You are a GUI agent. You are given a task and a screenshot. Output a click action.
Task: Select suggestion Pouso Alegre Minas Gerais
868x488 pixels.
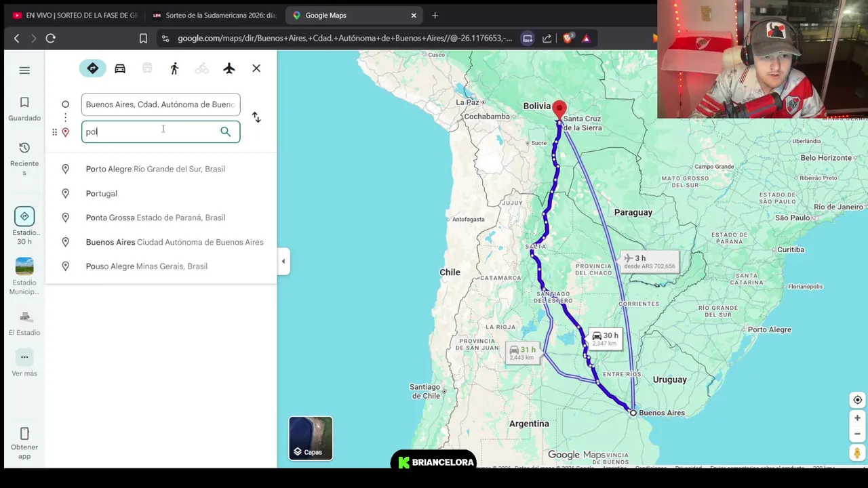click(161, 266)
